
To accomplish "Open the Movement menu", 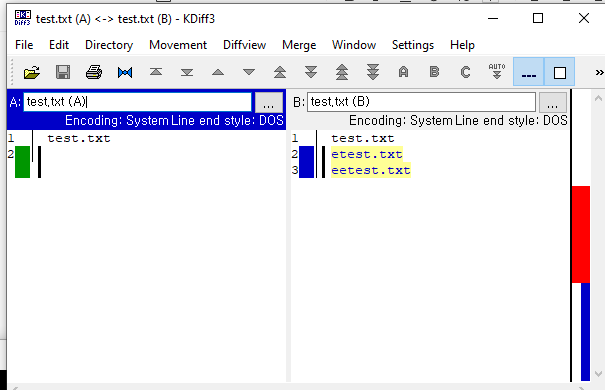I will click(x=178, y=45).
